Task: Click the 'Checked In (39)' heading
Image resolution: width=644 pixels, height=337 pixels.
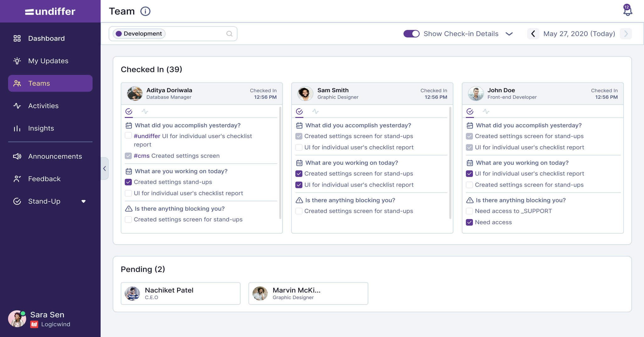Action: tap(152, 69)
